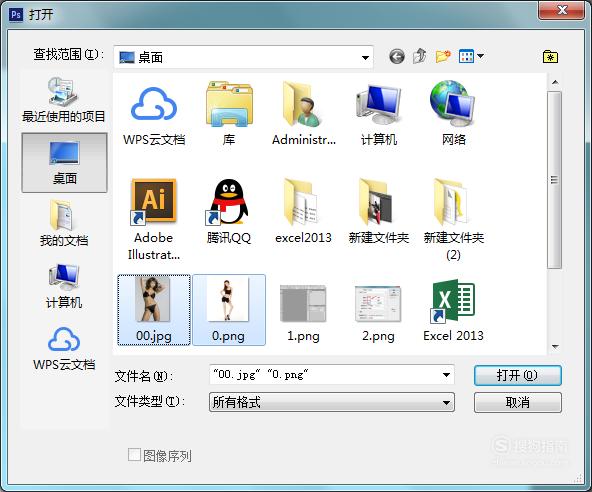Open WPS云文档 in the places sidebar

(64, 349)
